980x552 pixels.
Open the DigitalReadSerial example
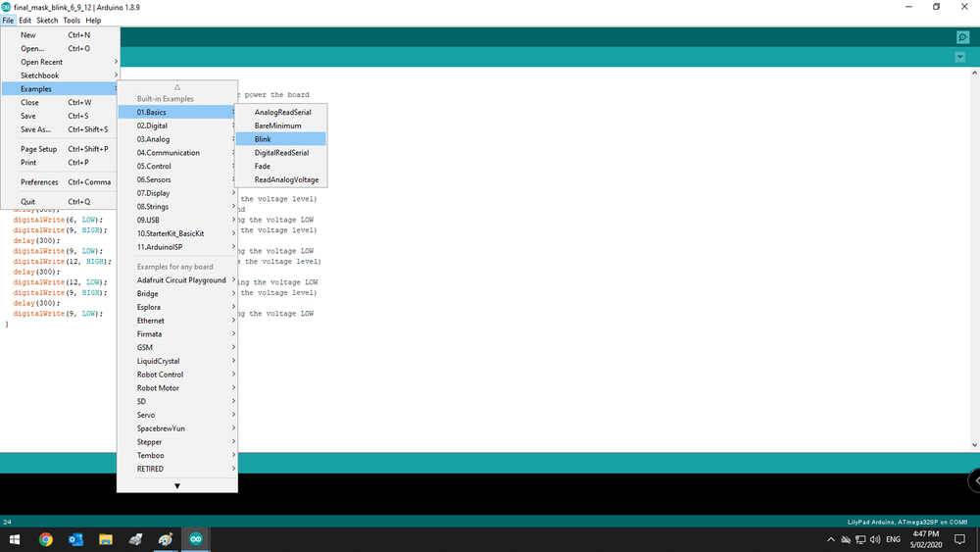[280, 153]
